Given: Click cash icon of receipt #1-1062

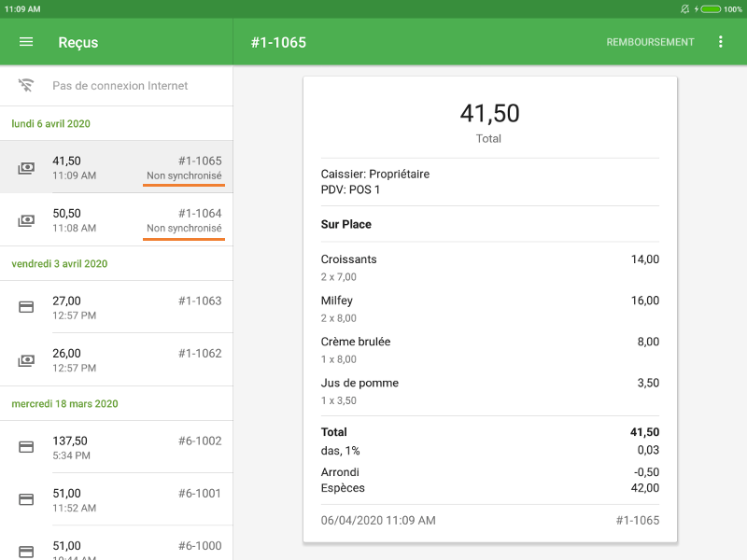Looking at the screenshot, I should coord(26,360).
